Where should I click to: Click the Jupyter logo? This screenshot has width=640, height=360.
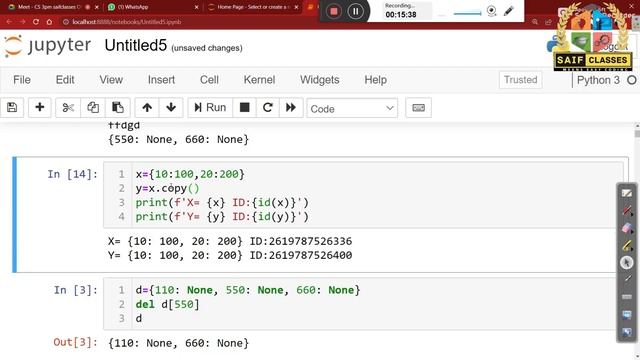48,45
